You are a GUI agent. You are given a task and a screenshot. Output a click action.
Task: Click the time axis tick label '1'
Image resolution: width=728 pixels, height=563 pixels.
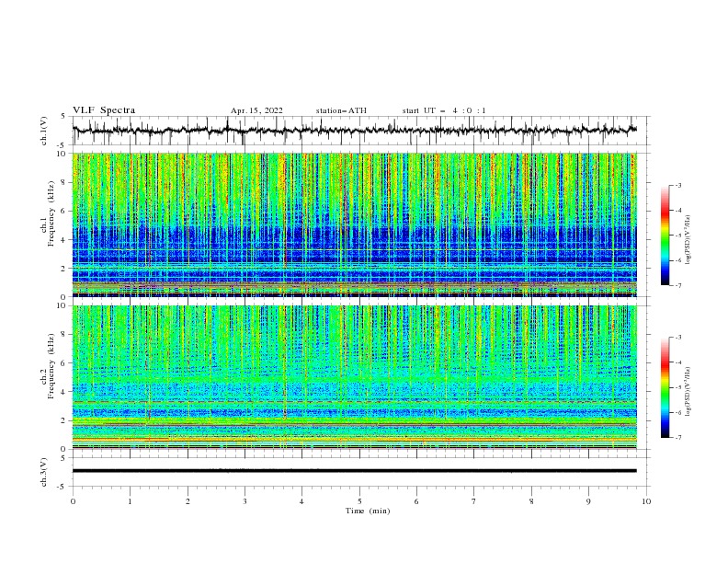click(x=130, y=501)
